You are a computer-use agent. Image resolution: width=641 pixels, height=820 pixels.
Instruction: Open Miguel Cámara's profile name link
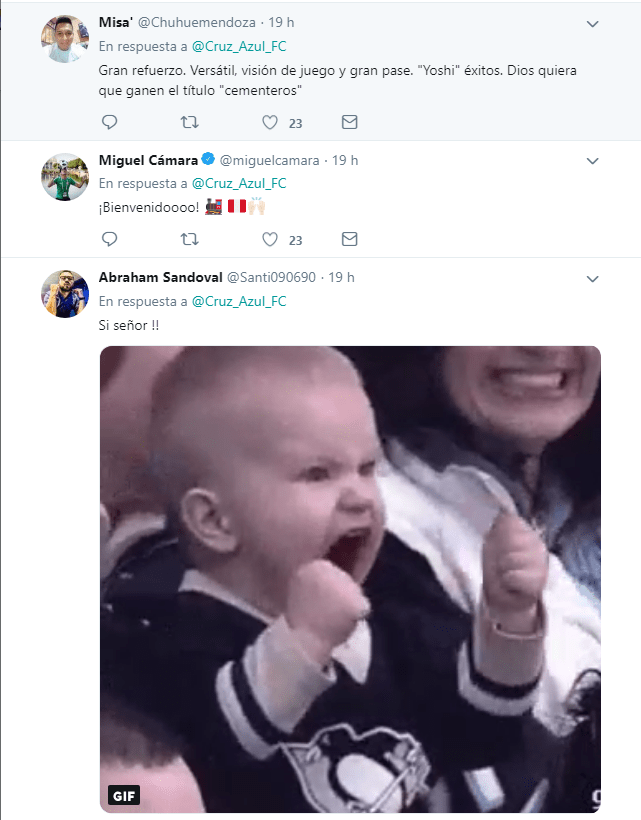click(147, 160)
